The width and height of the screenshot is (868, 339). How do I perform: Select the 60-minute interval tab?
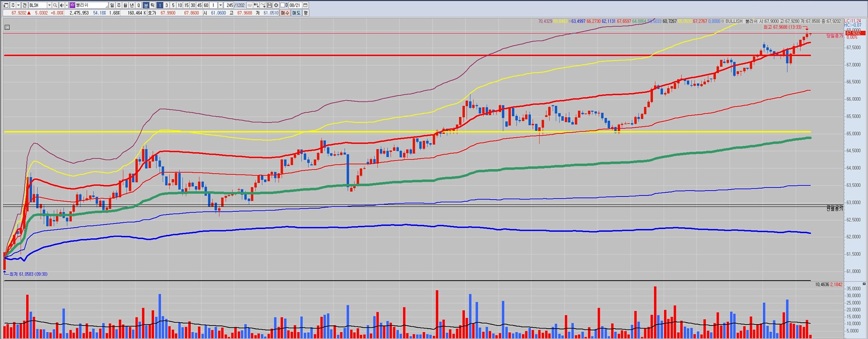click(x=206, y=5)
